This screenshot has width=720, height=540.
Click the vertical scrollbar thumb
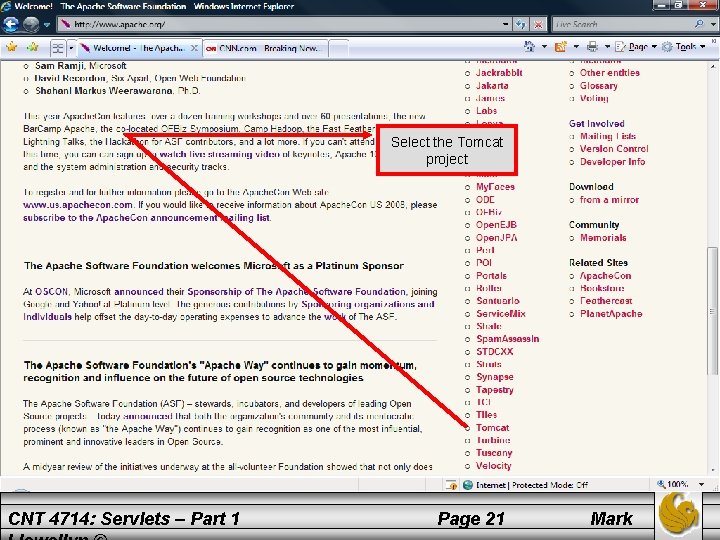(712, 310)
